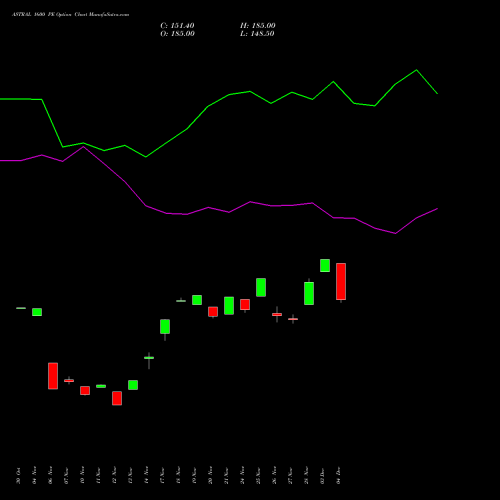The height and width of the screenshot is (500, 500).
Task: Click the '14 Nov' date axis label
Action: click(146, 475)
